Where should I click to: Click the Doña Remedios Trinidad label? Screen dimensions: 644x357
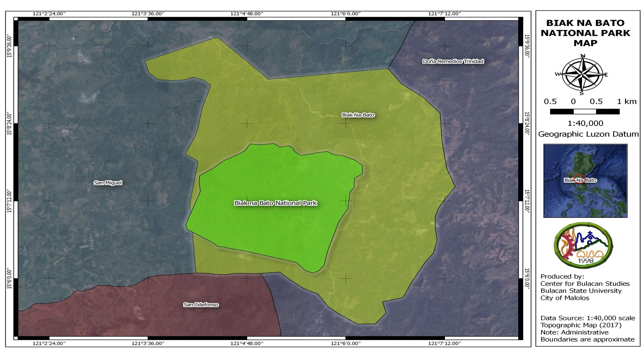[453, 61]
